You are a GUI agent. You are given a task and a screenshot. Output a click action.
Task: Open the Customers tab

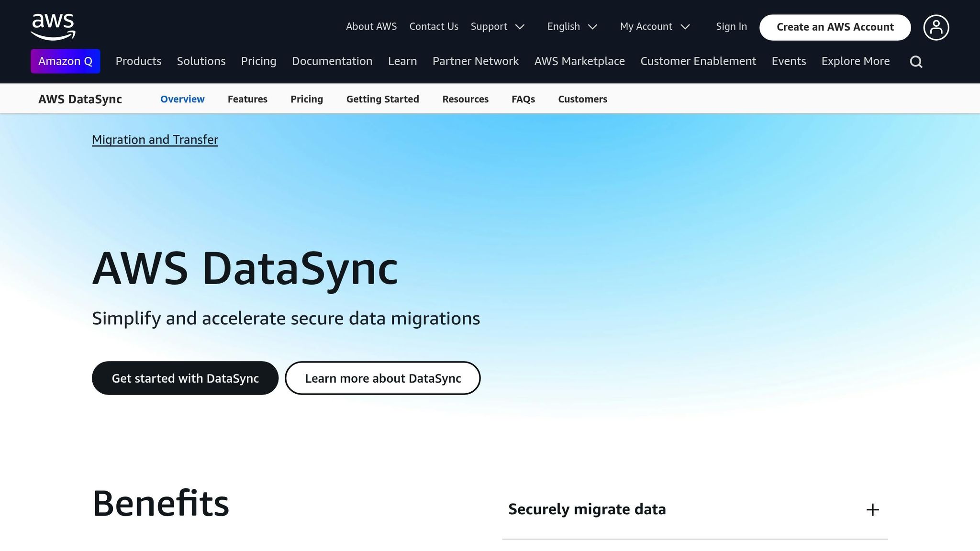[582, 99]
